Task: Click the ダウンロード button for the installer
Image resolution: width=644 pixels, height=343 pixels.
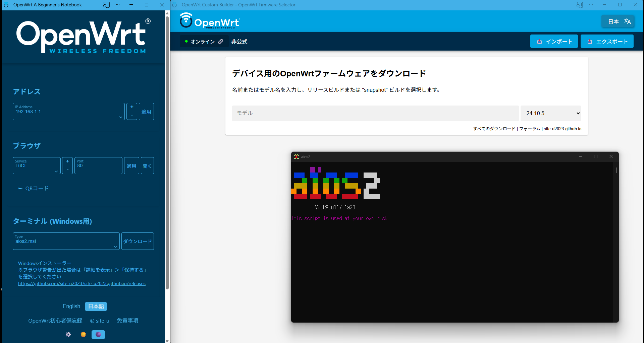Action: tap(137, 241)
